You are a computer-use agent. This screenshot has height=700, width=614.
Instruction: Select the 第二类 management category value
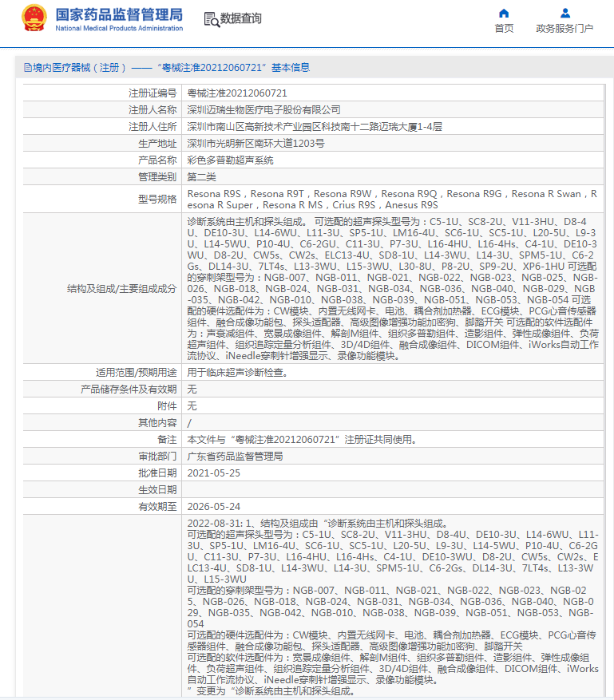click(x=201, y=176)
